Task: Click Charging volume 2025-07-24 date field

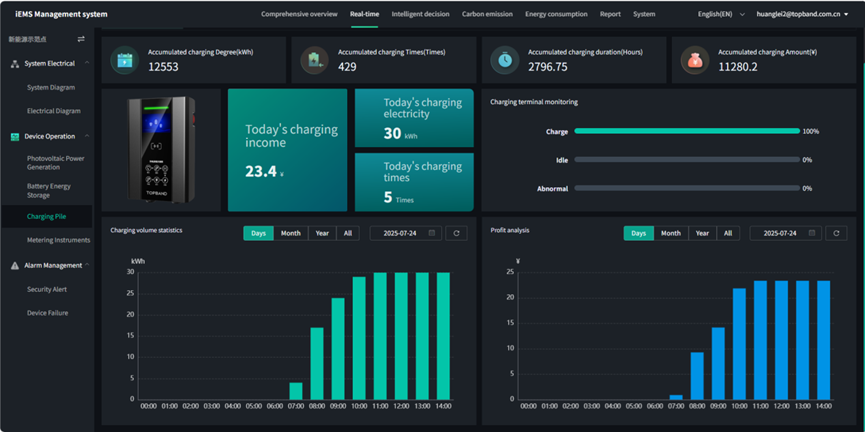Action: [405, 233]
